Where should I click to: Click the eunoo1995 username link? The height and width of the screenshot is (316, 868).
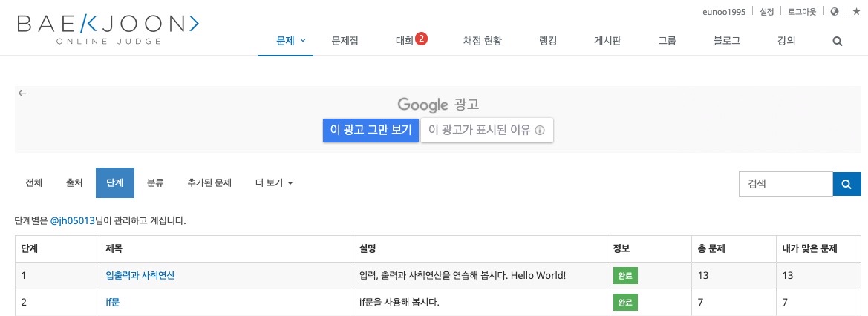coord(723,11)
